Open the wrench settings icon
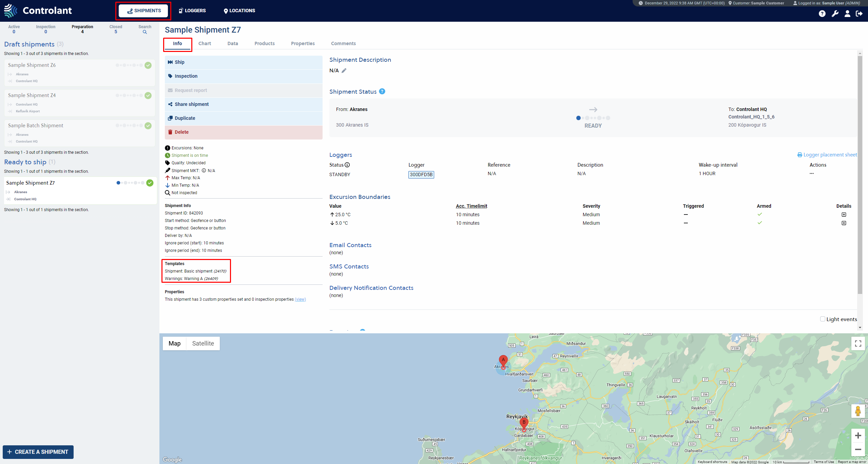868x464 pixels. (x=835, y=14)
